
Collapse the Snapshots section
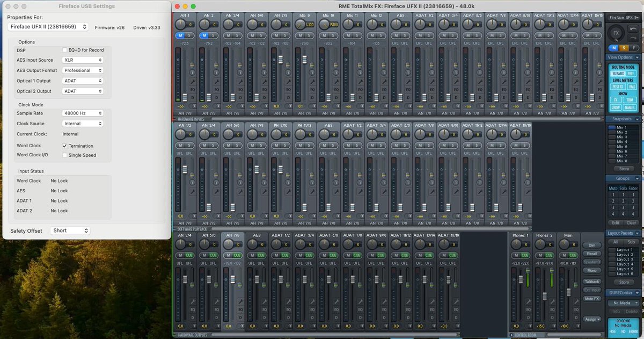637,119
